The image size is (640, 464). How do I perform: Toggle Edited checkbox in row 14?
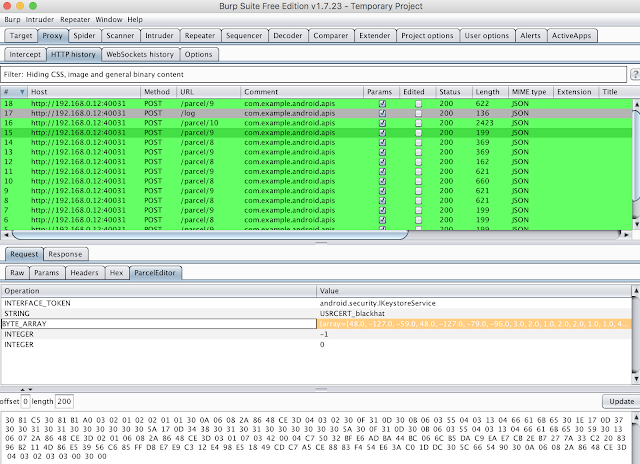(418, 142)
